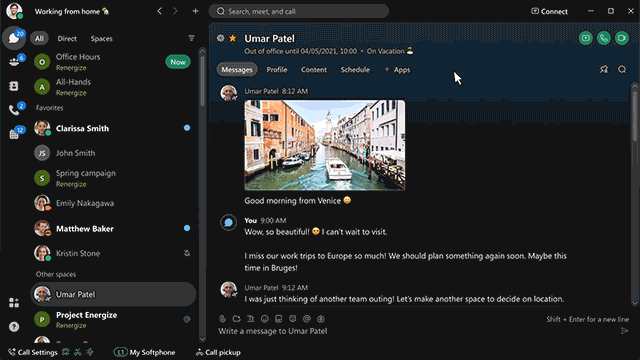Open the plus create menu
This screenshot has width=640, height=360.
[x=196, y=11]
